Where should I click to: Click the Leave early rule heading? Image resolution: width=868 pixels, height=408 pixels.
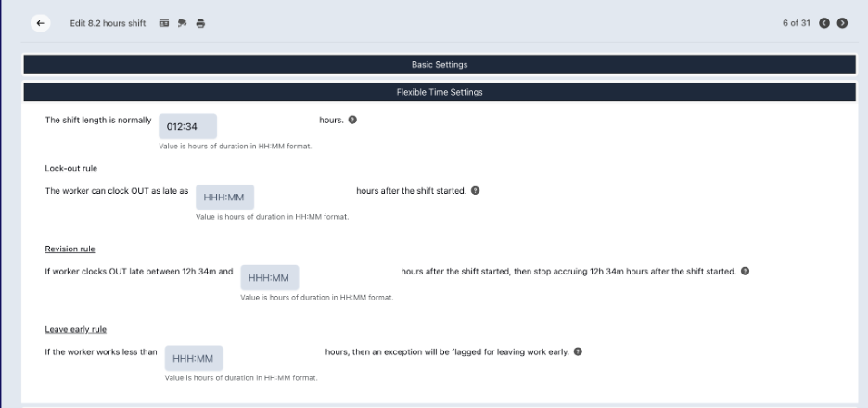(75, 329)
